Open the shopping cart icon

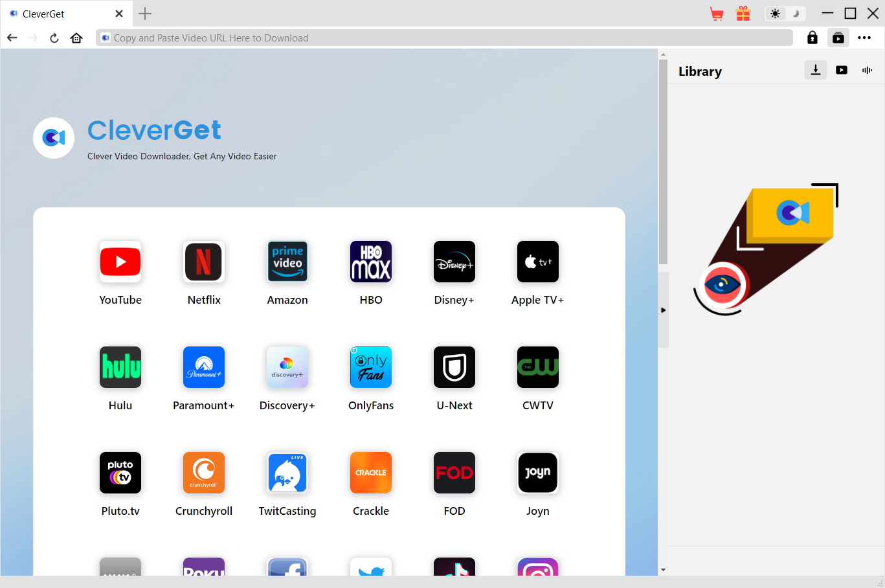(716, 13)
